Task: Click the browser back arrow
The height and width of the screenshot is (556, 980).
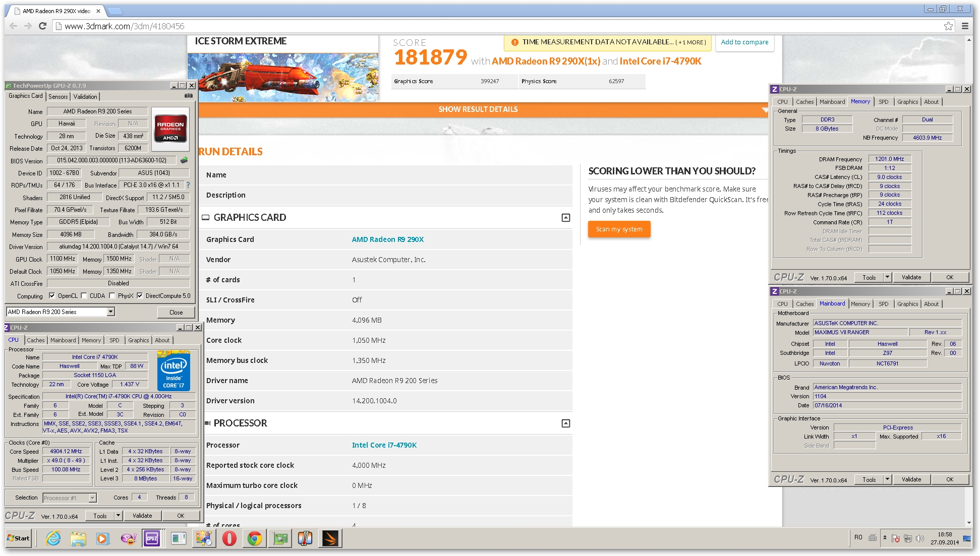Action: (14, 26)
